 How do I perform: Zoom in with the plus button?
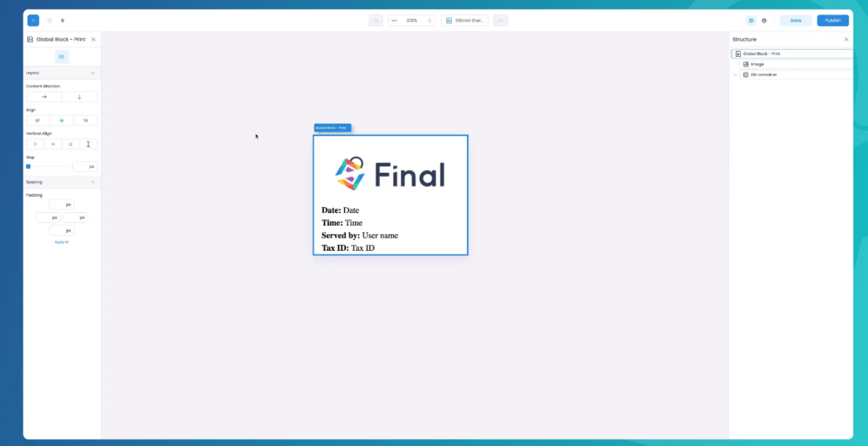tap(429, 20)
